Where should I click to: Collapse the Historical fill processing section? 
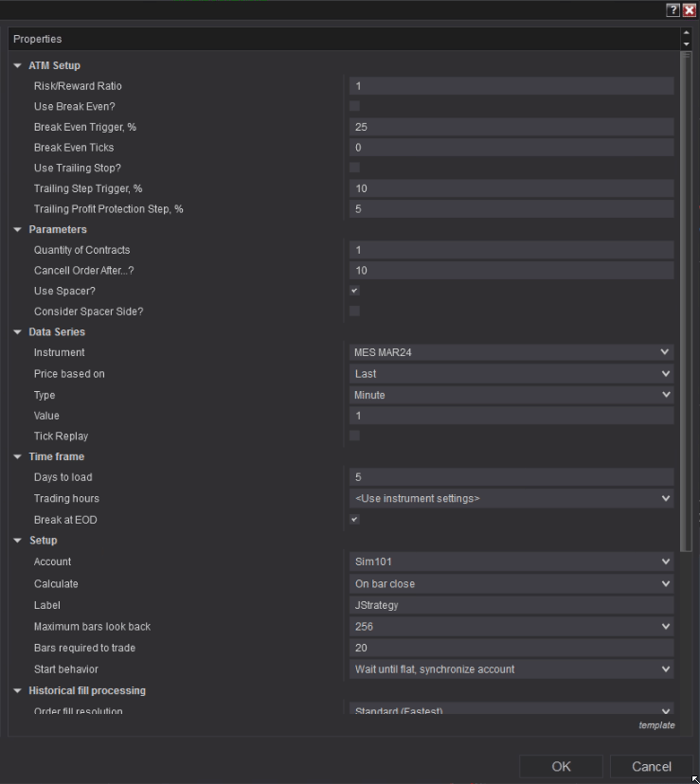click(x=16, y=690)
